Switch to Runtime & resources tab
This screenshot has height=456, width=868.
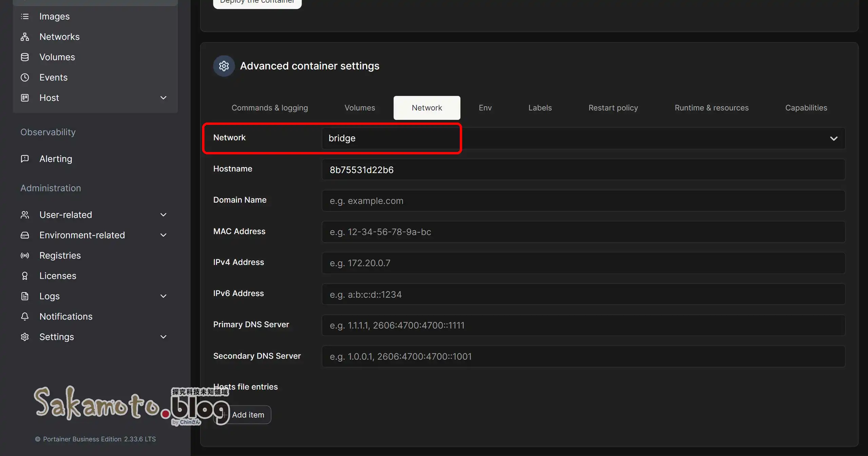click(711, 108)
